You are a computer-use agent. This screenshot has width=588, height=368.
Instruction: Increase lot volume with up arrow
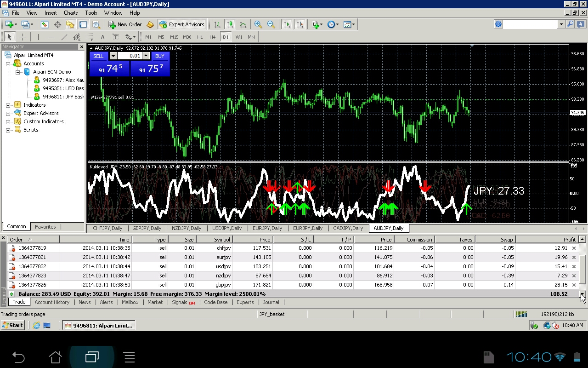146,56
